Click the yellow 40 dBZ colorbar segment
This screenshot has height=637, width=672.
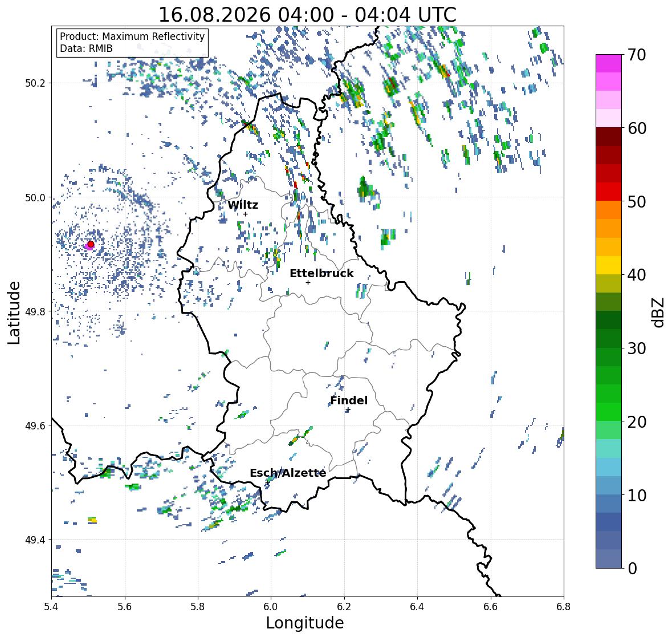(x=609, y=265)
